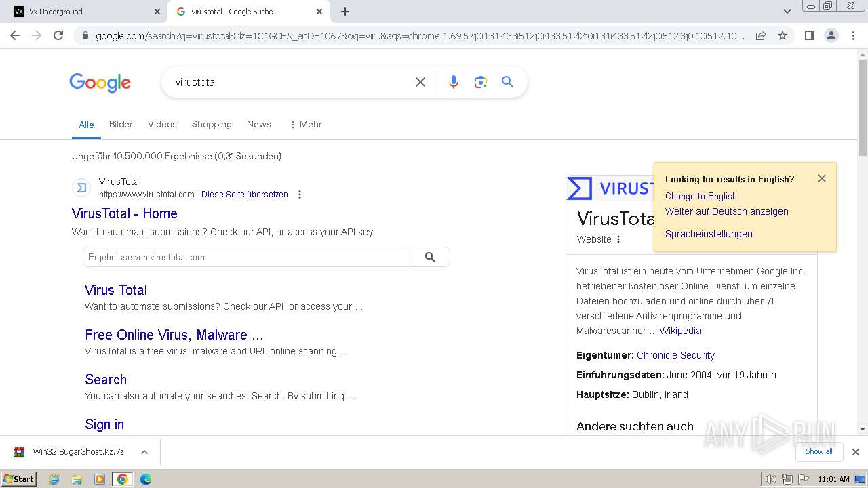Expand download item options chevron
This screenshot has width=868, height=488.
click(x=144, y=452)
